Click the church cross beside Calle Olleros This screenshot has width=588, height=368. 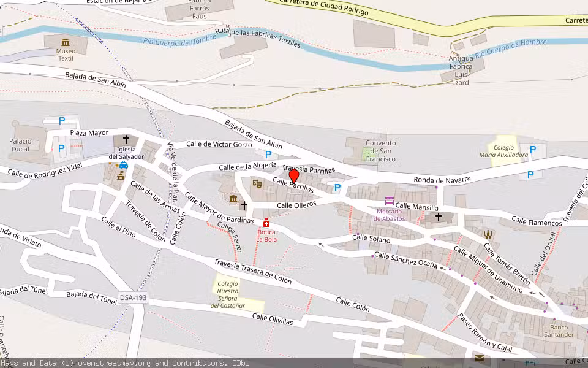[x=244, y=205]
